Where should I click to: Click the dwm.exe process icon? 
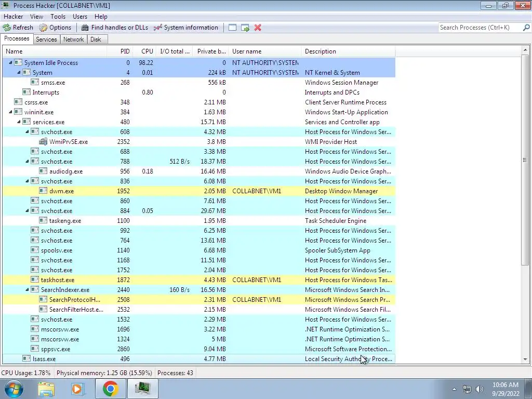(43, 191)
